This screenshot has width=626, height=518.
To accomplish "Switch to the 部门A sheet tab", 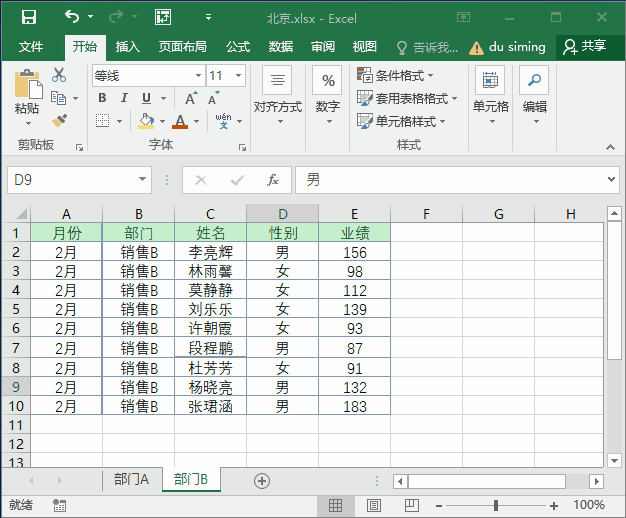I will 131,479.
